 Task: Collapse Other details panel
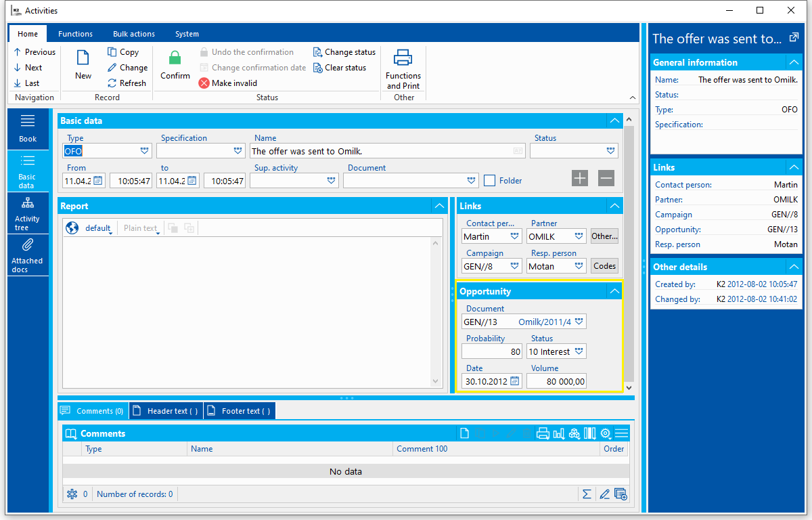tap(794, 267)
